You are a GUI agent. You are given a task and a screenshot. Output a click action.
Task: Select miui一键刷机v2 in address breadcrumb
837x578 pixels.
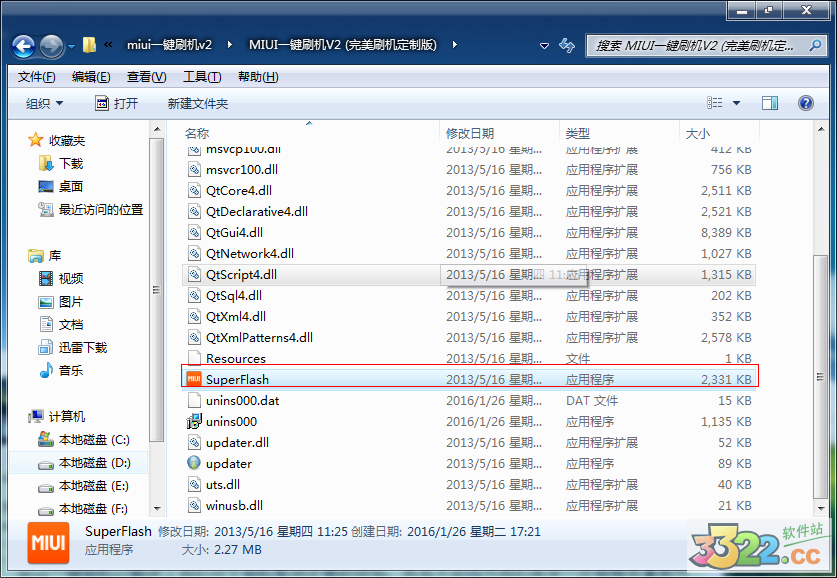pyautogui.click(x=169, y=45)
